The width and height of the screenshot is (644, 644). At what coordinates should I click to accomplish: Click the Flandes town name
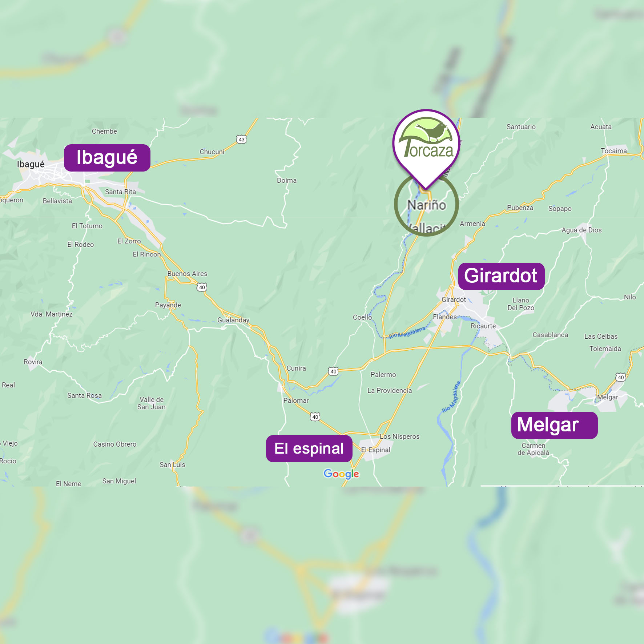coord(444,317)
